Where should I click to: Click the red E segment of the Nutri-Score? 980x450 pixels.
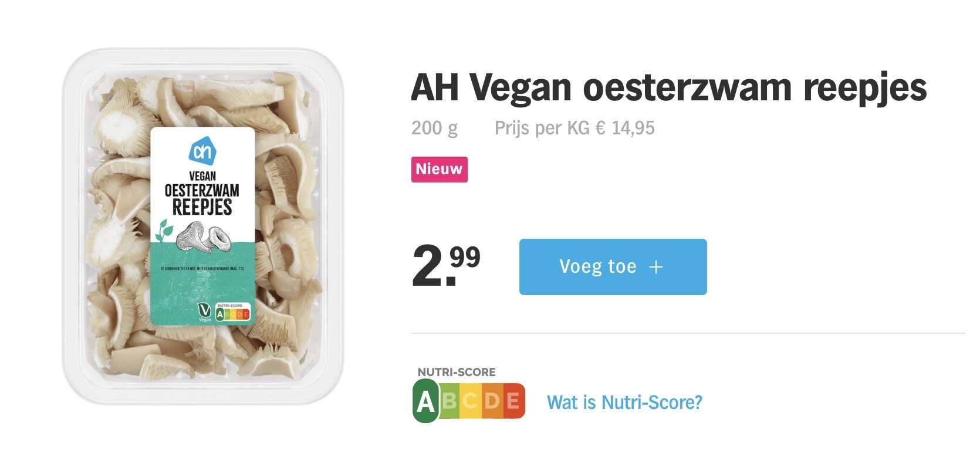click(x=513, y=401)
